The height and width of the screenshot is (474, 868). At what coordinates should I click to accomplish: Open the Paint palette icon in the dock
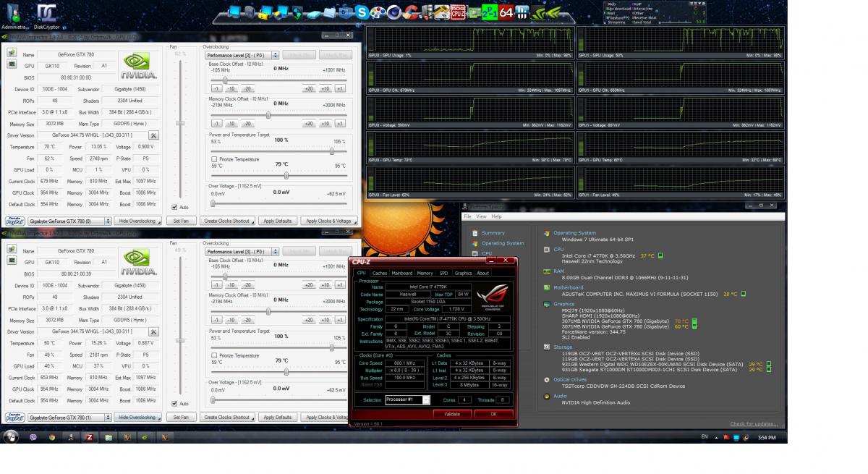coord(378,12)
